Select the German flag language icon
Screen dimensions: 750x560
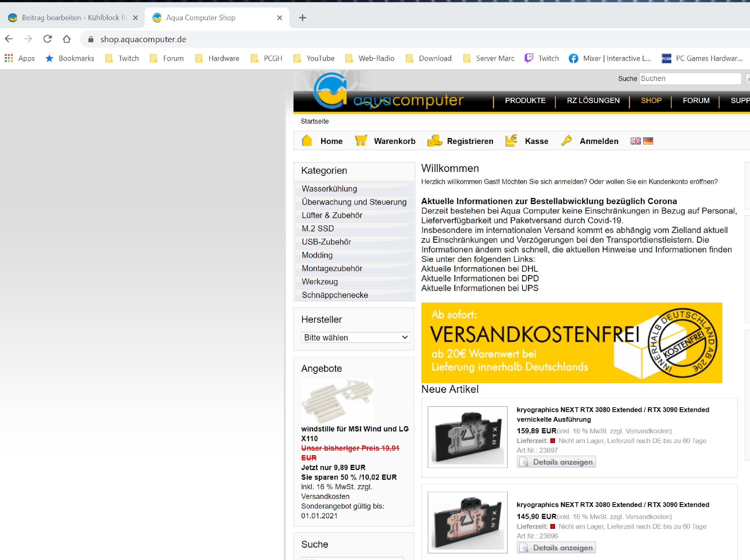[x=648, y=141]
